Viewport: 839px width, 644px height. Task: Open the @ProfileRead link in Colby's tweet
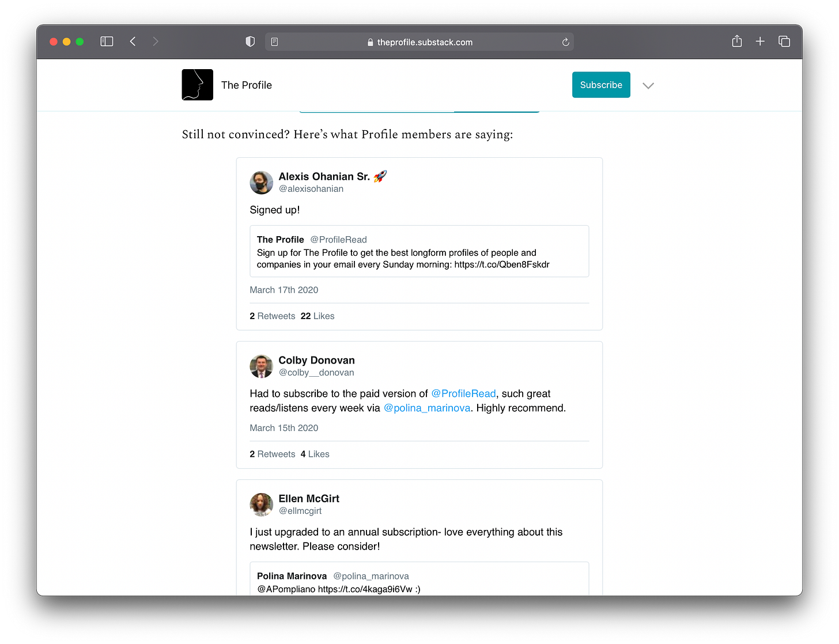[x=463, y=393]
